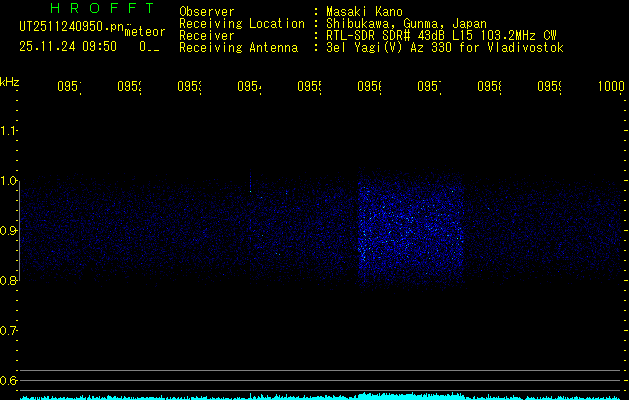
Task: Click the bright meteor echo burst in spectrogram
Action: pos(411,229)
